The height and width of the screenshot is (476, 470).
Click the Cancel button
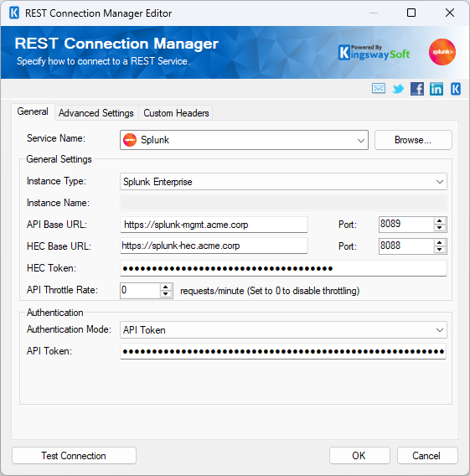[427, 455]
